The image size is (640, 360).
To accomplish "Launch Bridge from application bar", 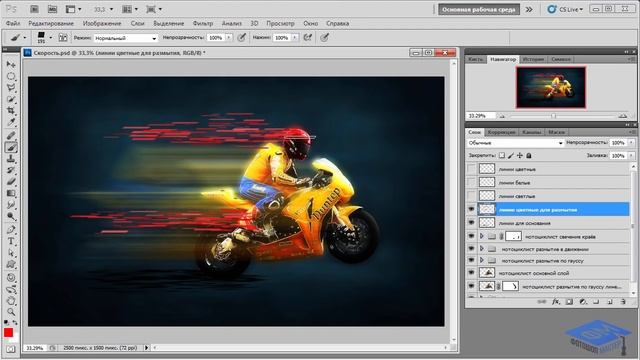I will [34, 9].
